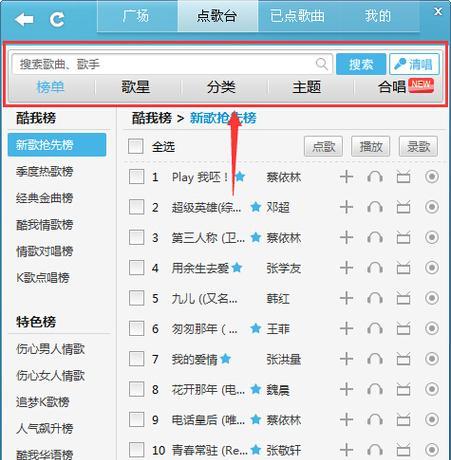Image resolution: width=451 pixels, height=460 pixels.
Task: Open the 我的 tab
Action: pyautogui.click(x=378, y=16)
